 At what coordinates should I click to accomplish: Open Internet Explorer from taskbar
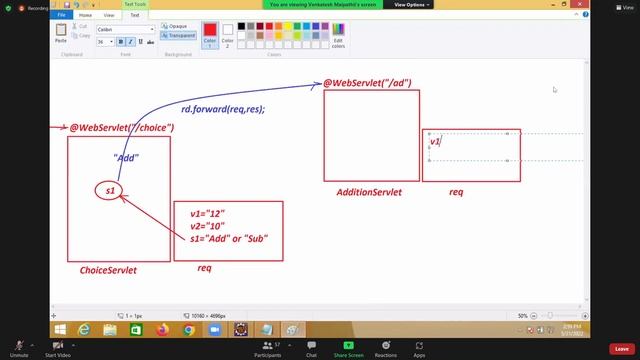(84, 329)
